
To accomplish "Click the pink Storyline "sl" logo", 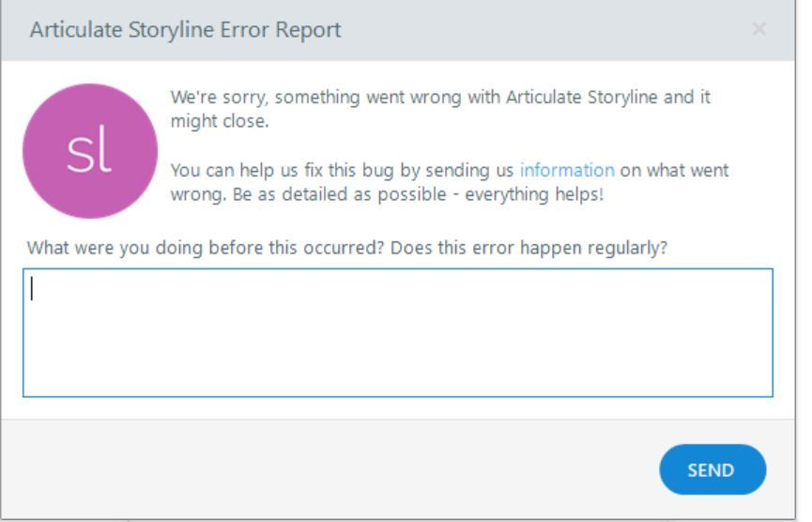I will tap(90, 151).
